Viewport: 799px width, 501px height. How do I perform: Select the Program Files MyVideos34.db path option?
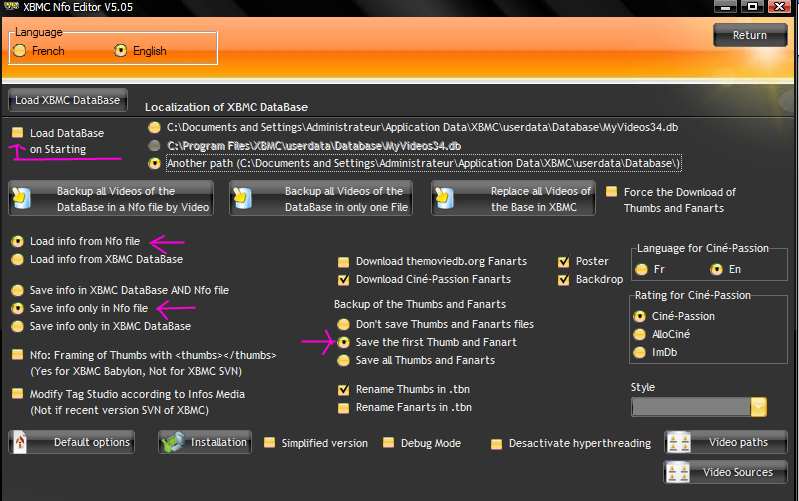[154, 146]
